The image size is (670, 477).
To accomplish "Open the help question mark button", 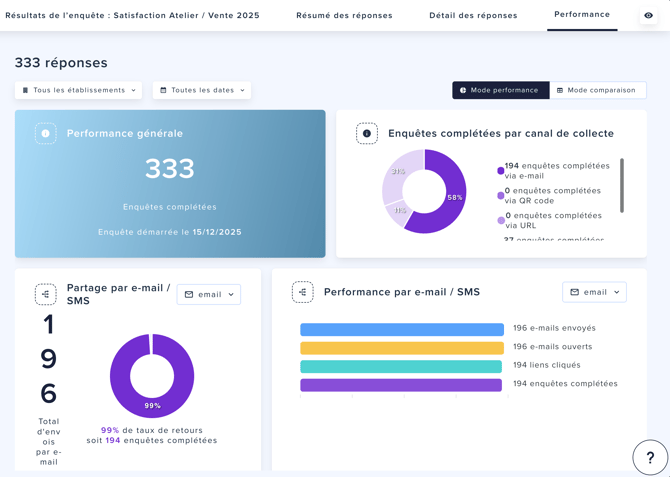I will 650,457.
